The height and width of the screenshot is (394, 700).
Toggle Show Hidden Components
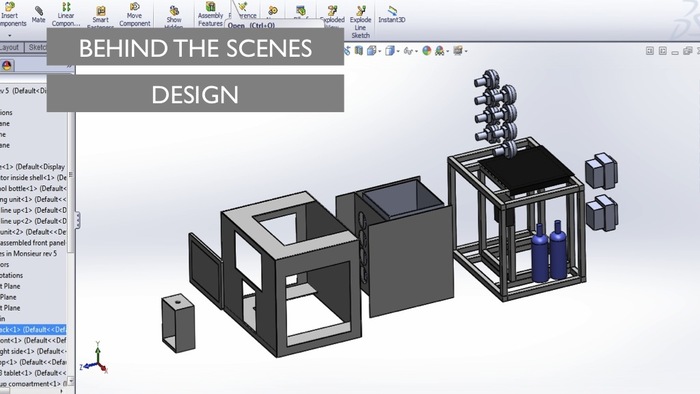(174, 17)
